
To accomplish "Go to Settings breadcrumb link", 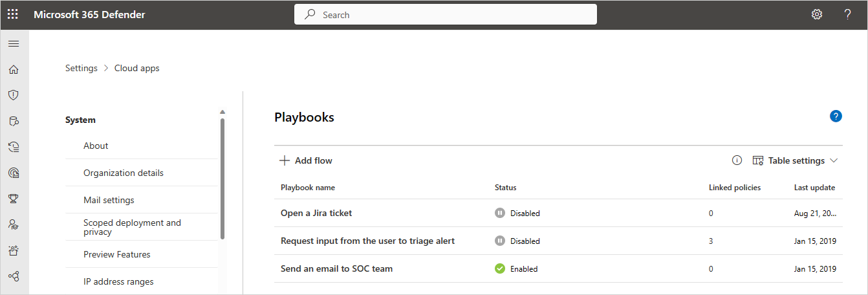I will tap(81, 68).
